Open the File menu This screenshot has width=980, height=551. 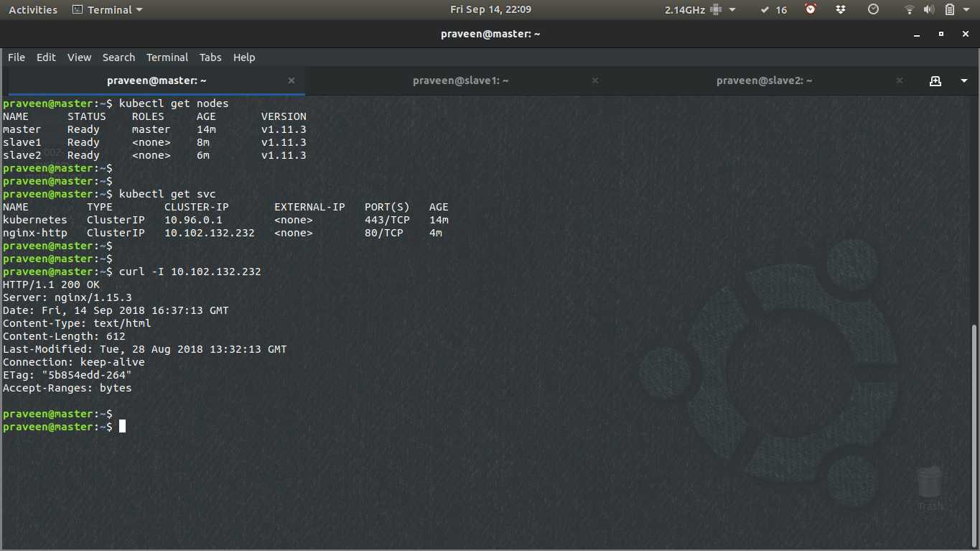(x=16, y=57)
